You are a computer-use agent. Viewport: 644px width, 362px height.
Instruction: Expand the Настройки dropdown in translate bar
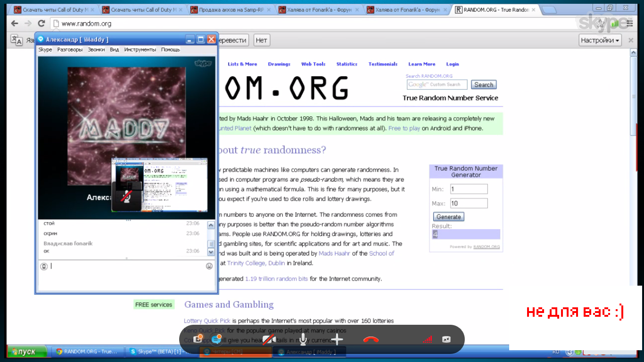[600, 41]
